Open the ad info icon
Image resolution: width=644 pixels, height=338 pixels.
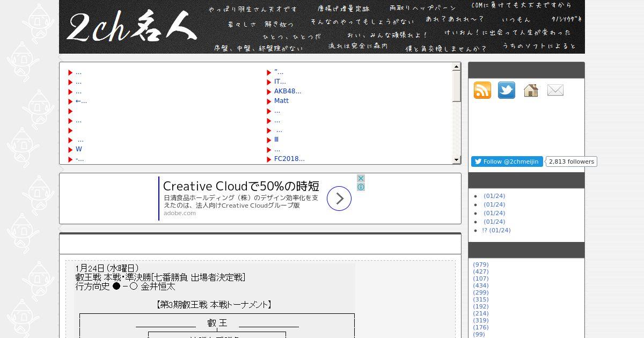(x=361, y=187)
